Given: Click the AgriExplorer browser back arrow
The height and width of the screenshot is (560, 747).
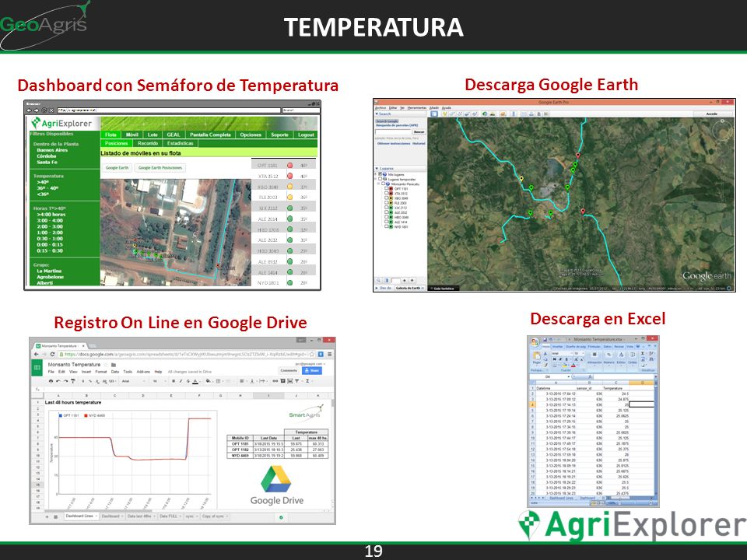Looking at the screenshot, I should click(29, 110).
